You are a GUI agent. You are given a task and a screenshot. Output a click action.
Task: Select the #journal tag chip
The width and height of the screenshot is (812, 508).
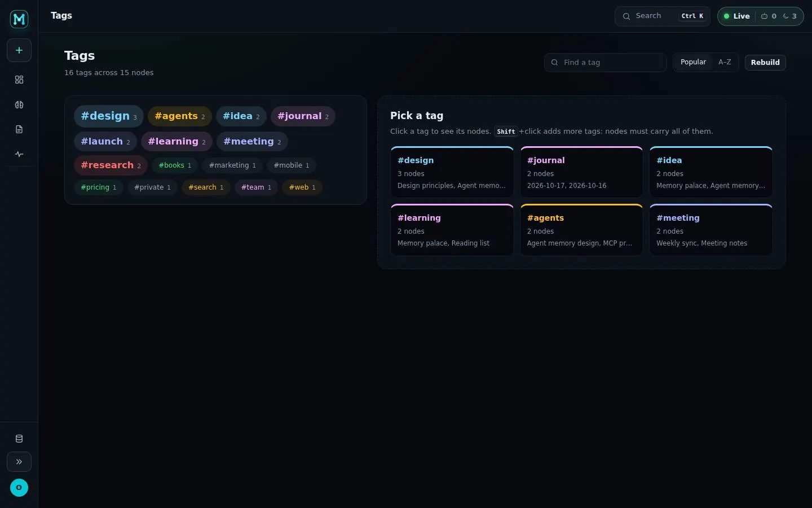pos(303,116)
